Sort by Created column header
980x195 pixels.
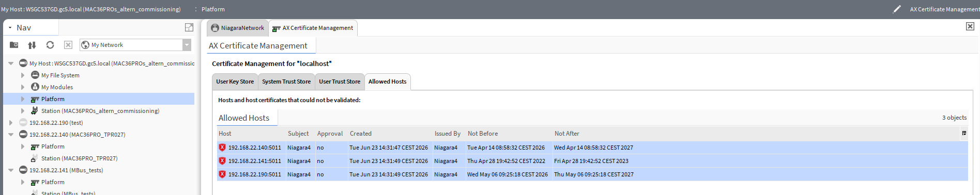coord(361,134)
